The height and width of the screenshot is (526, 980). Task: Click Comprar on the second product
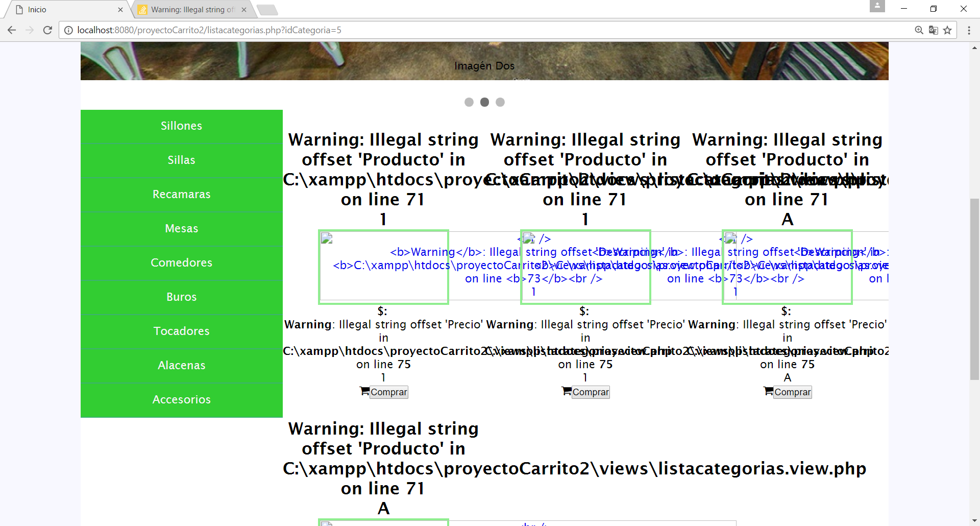[591, 392]
